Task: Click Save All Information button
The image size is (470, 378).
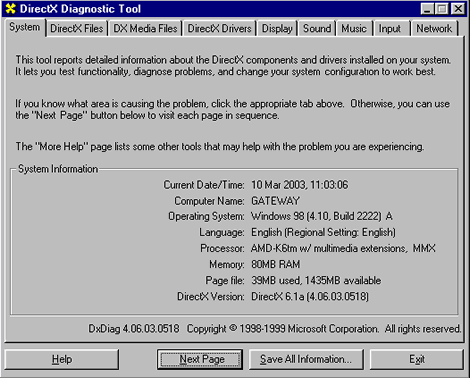Action: (306, 359)
